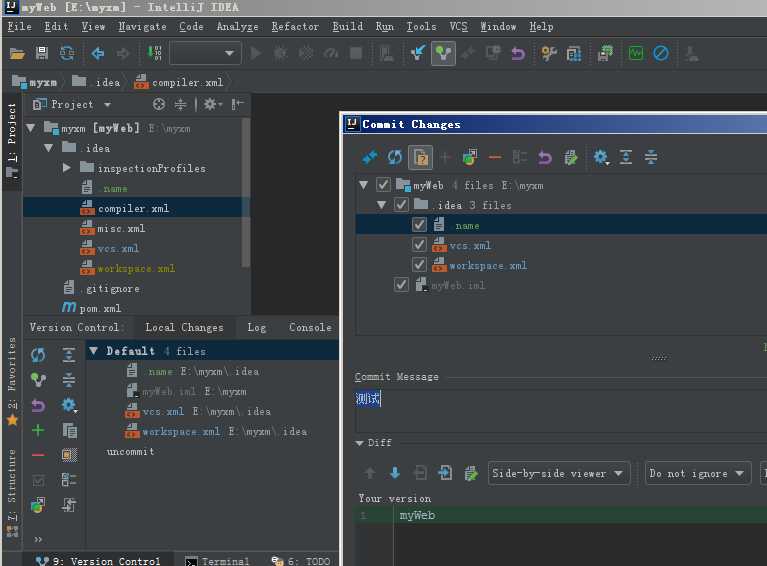This screenshot has height=566, width=767.
Task: Toggle Show Unversioned Files button in Commit dialog
Action: 421,158
